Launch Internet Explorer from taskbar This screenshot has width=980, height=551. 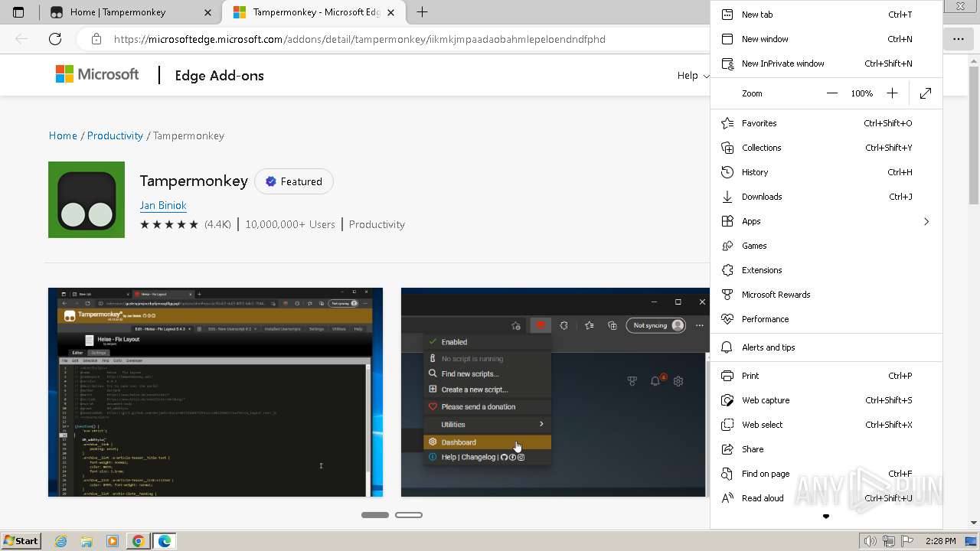click(x=61, y=541)
